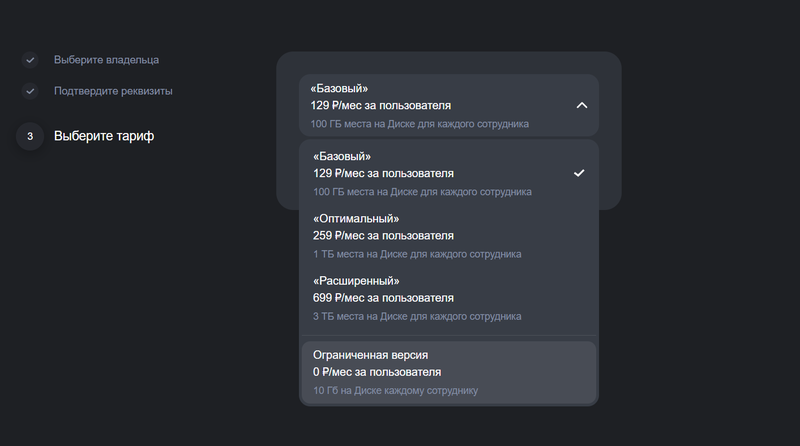Go to the Выберите владельца step
800x446 pixels.
pos(106,60)
